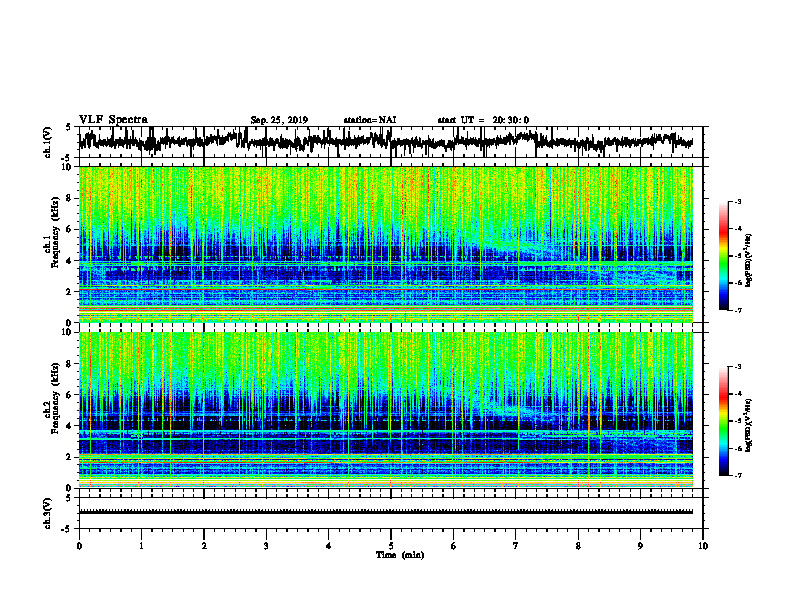Select the ch.2 'Frequency (kHz)' axis label

(x=55, y=398)
